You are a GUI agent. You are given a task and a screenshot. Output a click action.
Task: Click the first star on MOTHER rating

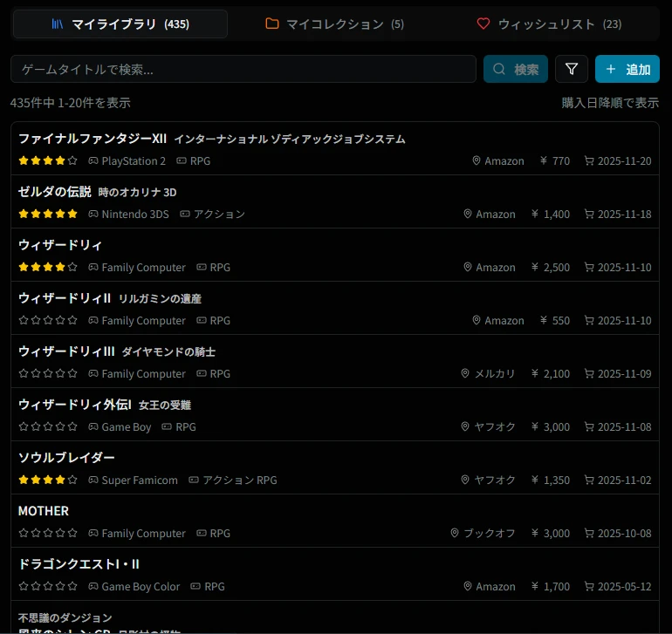(x=24, y=534)
